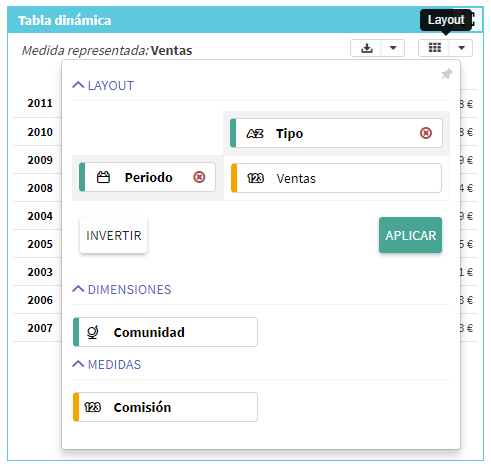Remove the Periodo dimension from layout

pyautogui.click(x=199, y=177)
